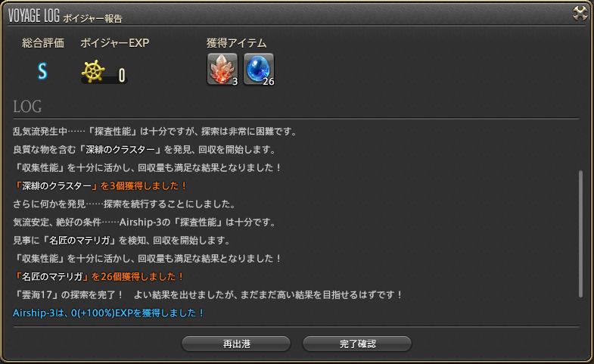Click the blue Airship-3 EXP gained line
This screenshot has width=594, height=364.
(x=109, y=313)
